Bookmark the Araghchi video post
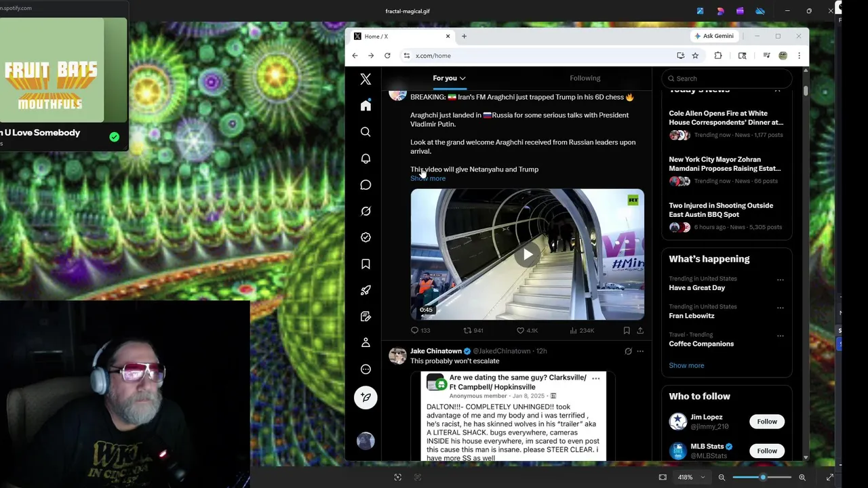Image resolution: width=868 pixels, height=488 pixels. point(627,331)
